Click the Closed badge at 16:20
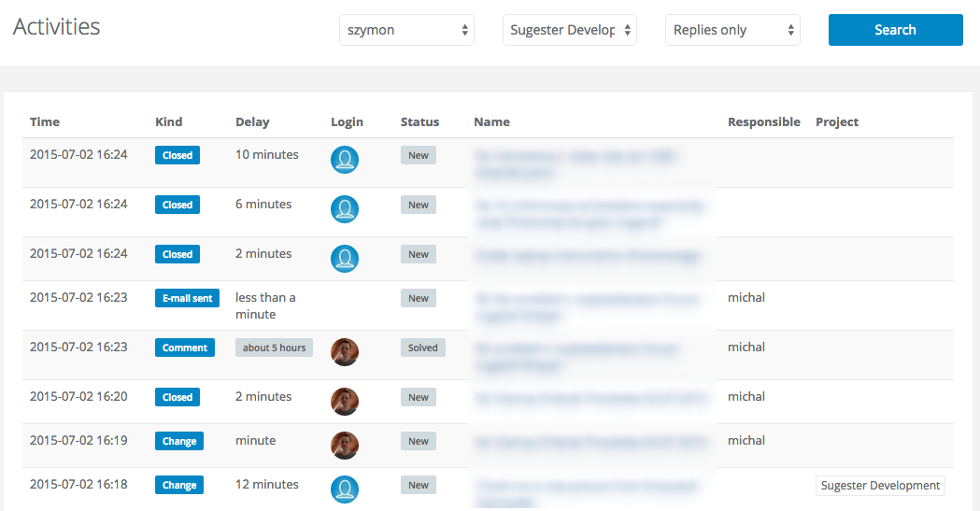980x511 pixels. [178, 397]
